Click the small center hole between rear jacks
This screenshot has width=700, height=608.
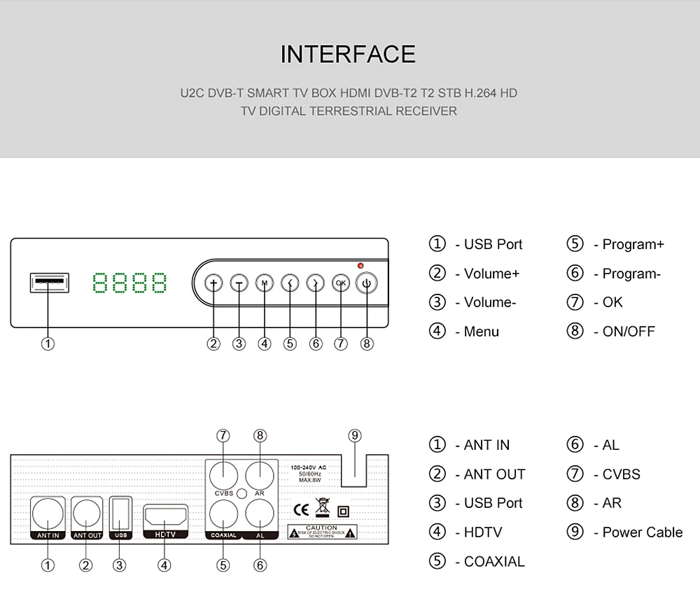tap(241, 494)
